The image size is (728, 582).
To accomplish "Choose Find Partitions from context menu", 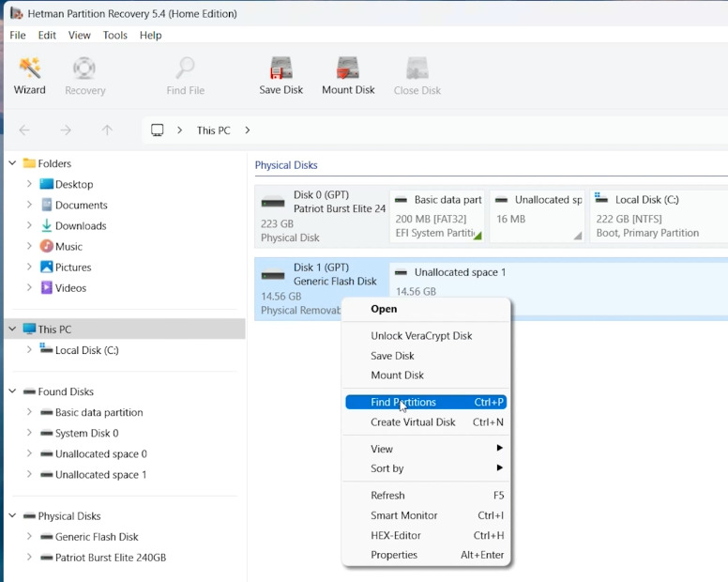I will coord(426,403).
